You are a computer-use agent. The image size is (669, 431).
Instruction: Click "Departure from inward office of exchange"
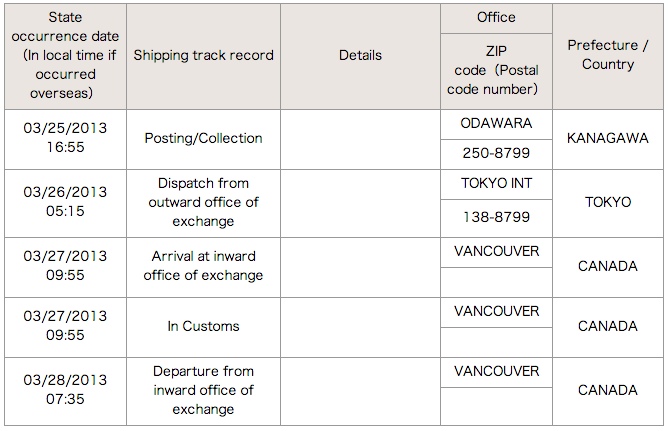[203, 390]
